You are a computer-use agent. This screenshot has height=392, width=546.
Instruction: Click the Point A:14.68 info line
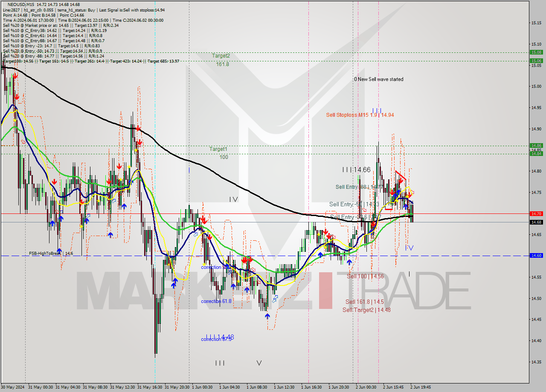pos(44,15)
